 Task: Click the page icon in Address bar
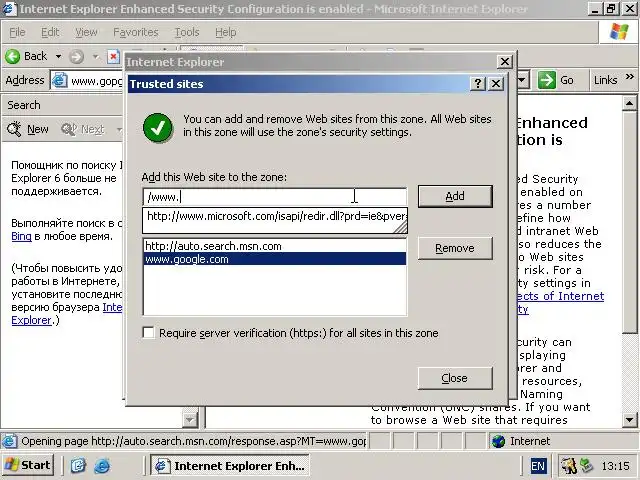59,80
